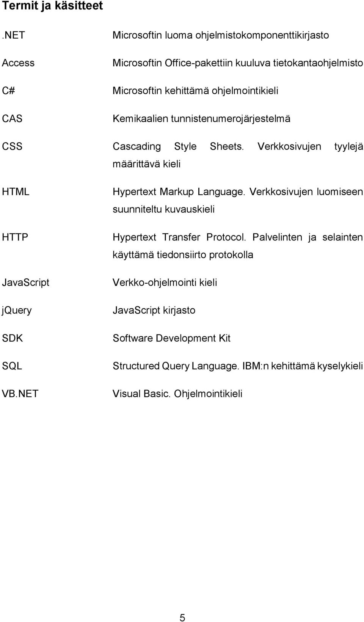Click 'JavaScript kirjasto' definition
This screenshot has width=364, height=622.
tap(154, 310)
